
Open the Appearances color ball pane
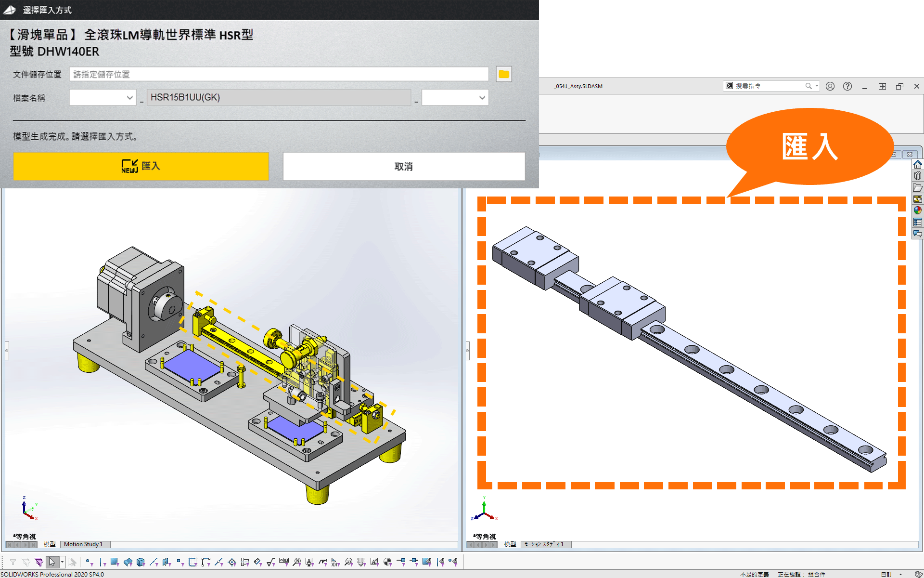(x=918, y=210)
